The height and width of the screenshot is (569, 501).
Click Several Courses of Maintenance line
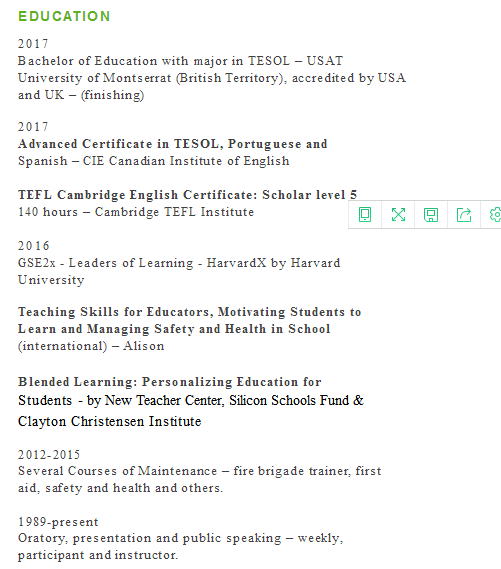(200, 471)
